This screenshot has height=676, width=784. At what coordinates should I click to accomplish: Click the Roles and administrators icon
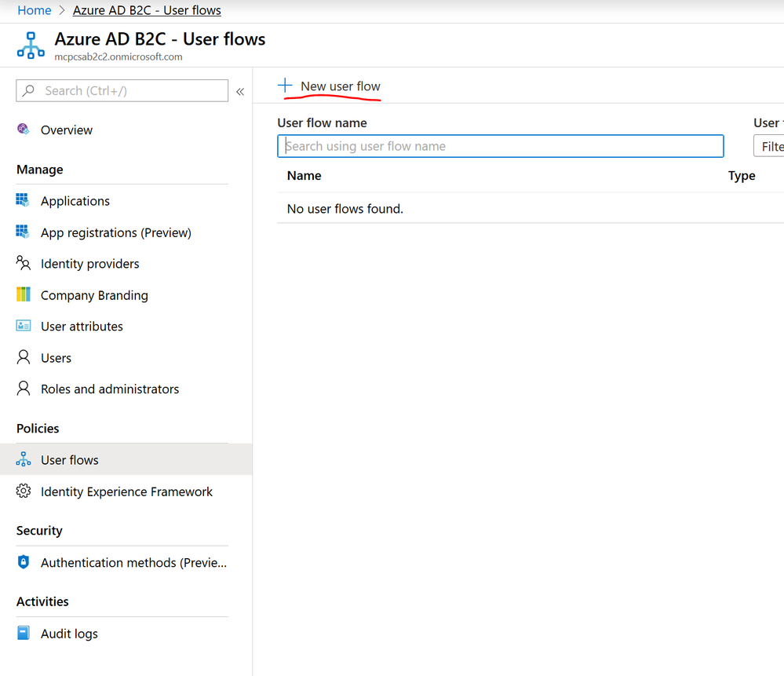tap(23, 389)
